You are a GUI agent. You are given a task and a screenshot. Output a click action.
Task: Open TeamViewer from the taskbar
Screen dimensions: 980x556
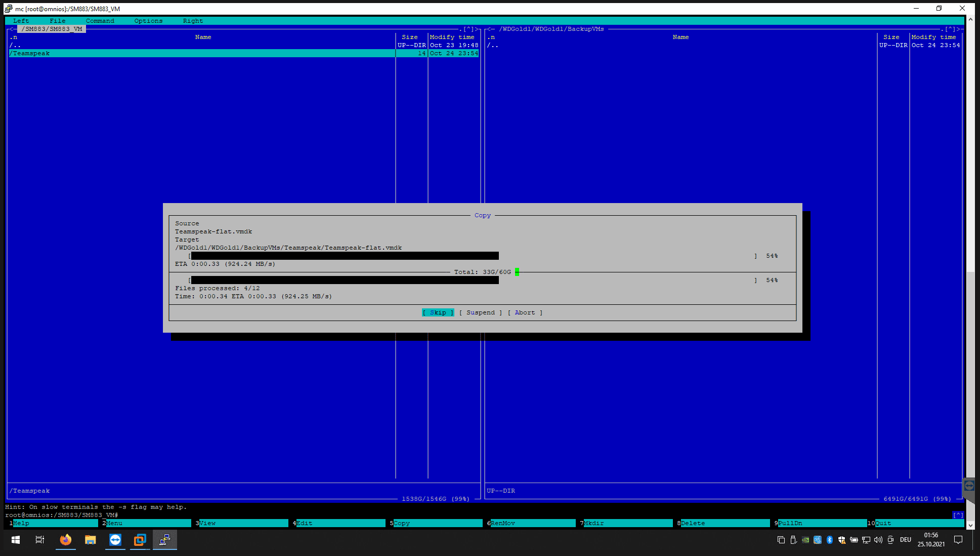115,540
